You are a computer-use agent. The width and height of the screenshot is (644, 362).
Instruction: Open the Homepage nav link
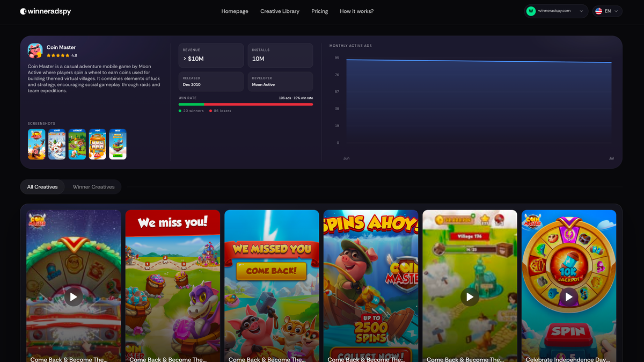click(235, 11)
